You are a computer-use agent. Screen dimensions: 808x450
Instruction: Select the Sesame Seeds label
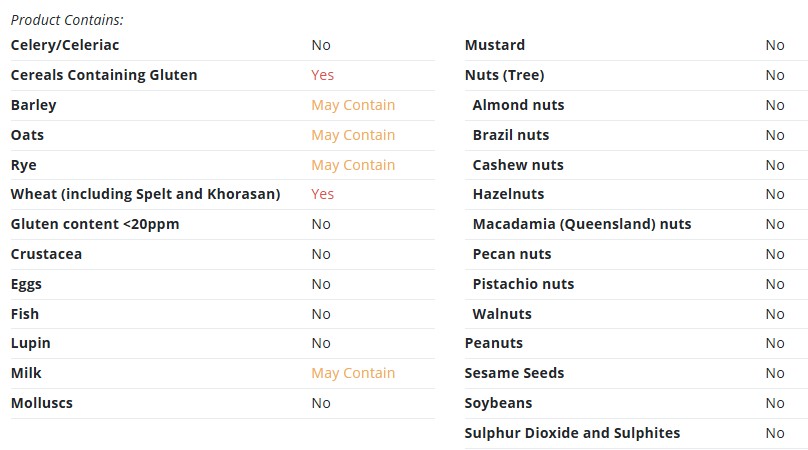514,373
